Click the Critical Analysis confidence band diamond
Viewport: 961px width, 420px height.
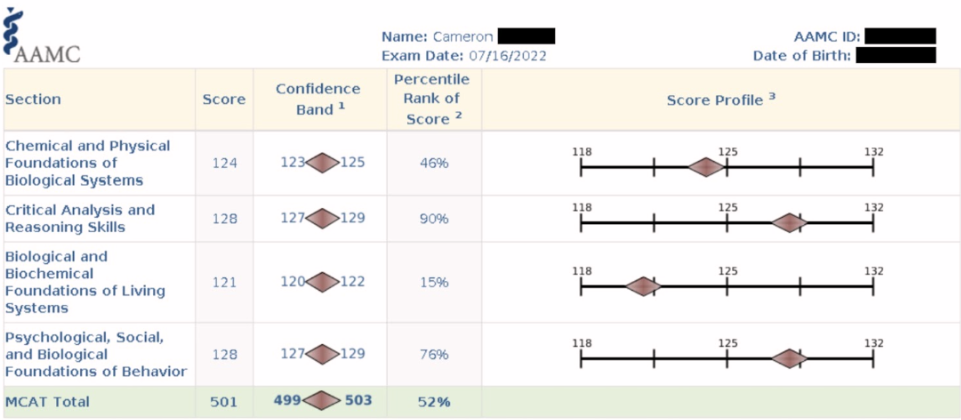pyautogui.click(x=322, y=218)
